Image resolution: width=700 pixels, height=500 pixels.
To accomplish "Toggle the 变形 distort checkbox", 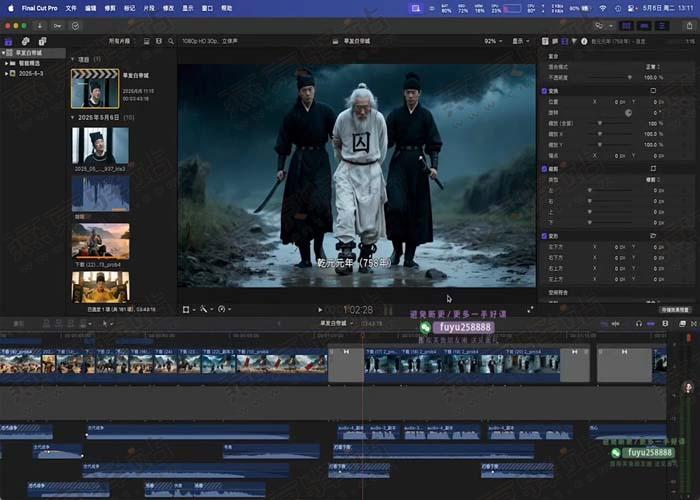I will (x=544, y=236).
